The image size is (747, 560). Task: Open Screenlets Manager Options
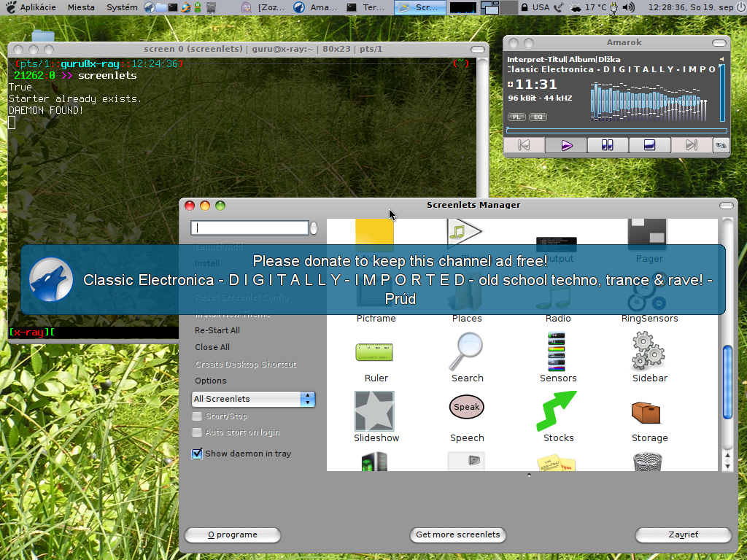pyautogui.click(x=211, y=381)
